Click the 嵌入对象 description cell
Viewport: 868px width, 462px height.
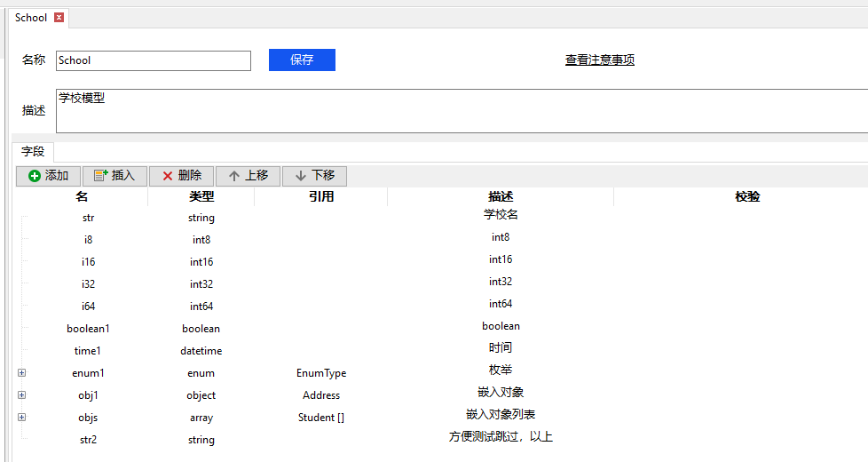pos(501,392)
